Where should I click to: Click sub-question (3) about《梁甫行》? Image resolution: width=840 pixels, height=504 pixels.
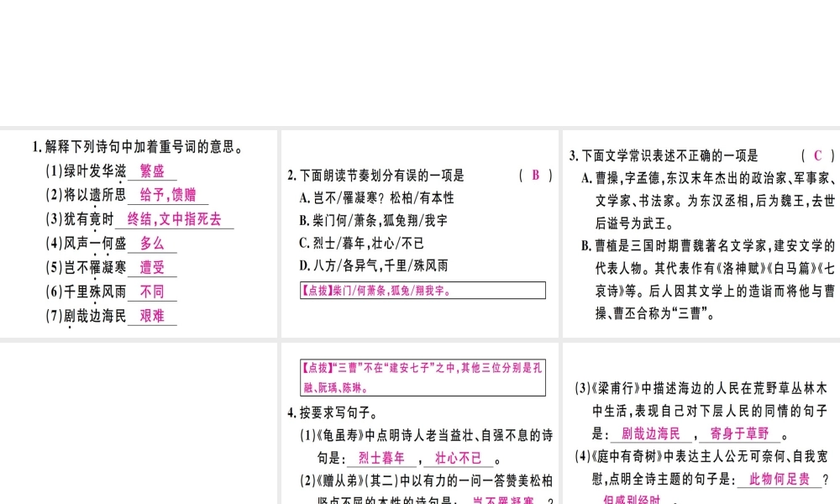pos(701,411)
